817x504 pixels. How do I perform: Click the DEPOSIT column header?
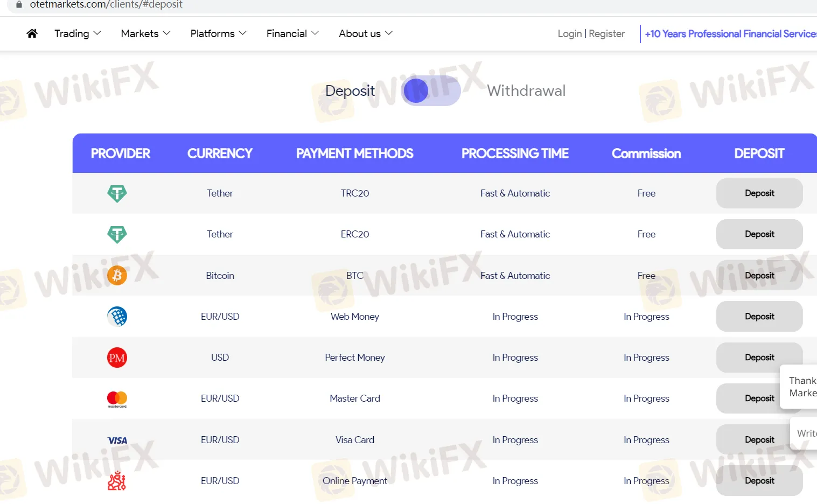(x=759, y=153)
